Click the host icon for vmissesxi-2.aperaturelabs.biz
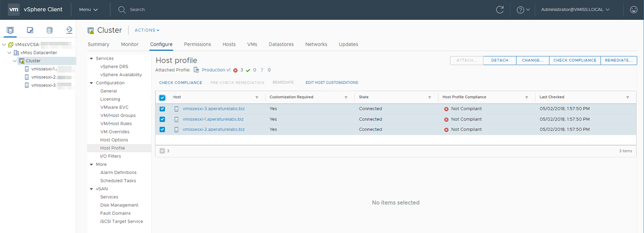644x233 pixels. click(177, 129)
